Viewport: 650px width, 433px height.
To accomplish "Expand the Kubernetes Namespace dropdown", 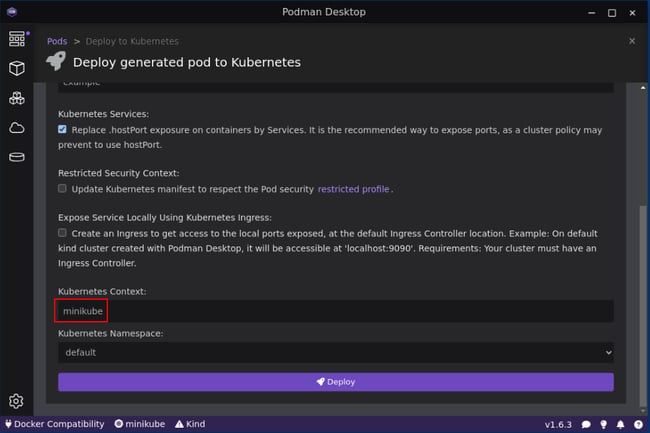I will [x=335, y=352].
